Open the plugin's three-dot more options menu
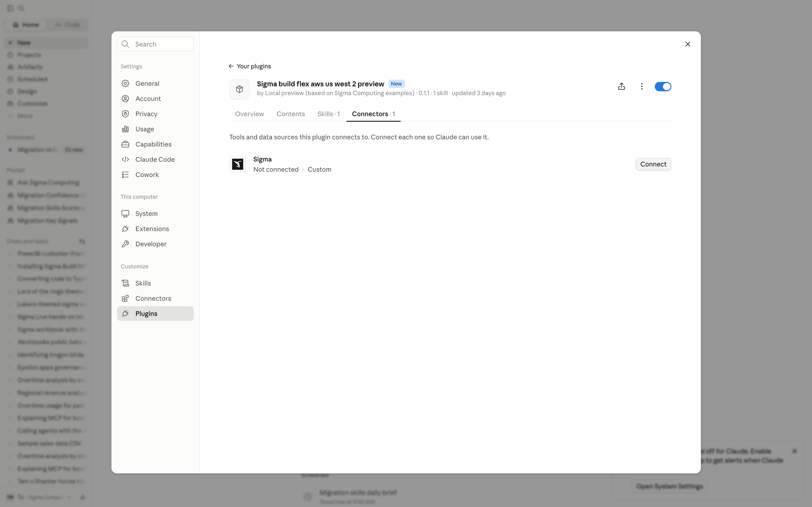Screen dimensions: 812x507 (x=641, y=87)
